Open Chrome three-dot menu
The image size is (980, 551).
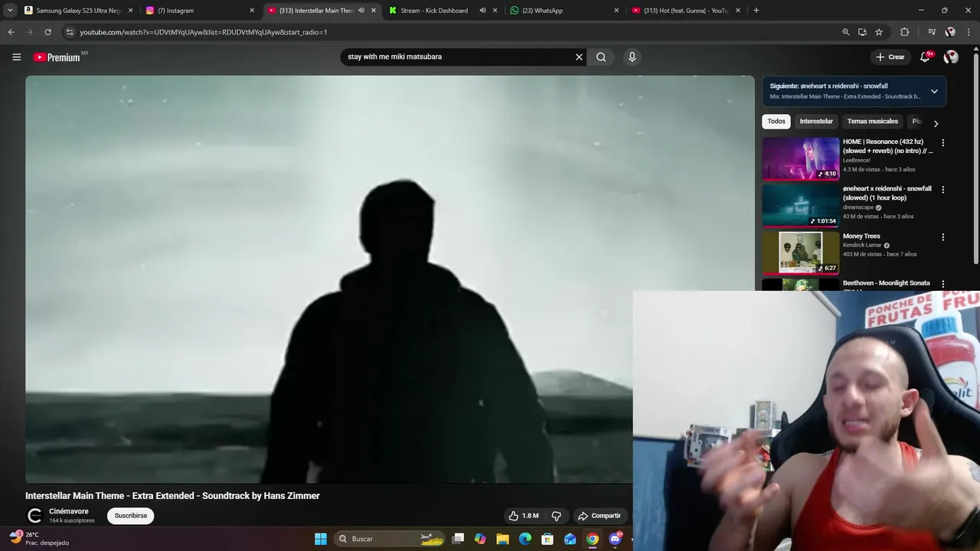(969, 32)
